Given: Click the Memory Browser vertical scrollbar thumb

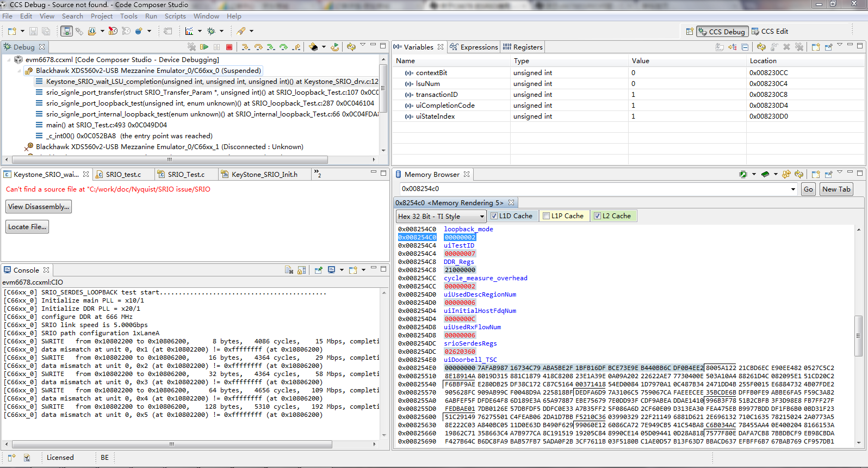Looking at the screenshot, I should (858, 335).
